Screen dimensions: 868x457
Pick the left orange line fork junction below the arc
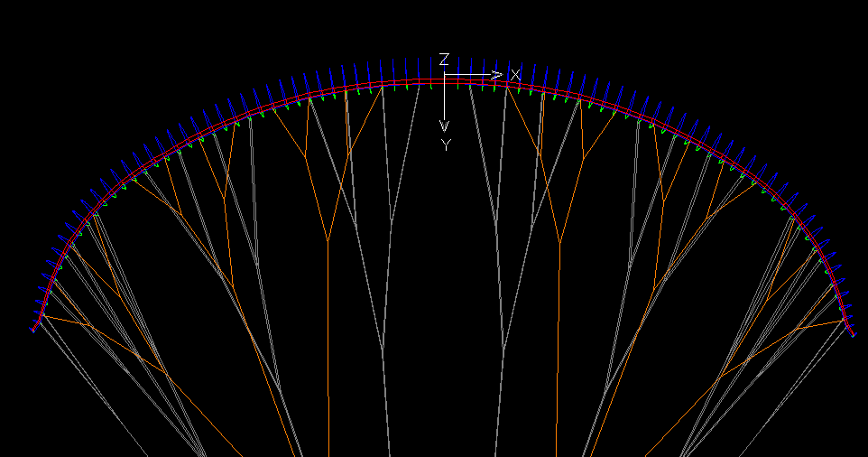(328, 241)
